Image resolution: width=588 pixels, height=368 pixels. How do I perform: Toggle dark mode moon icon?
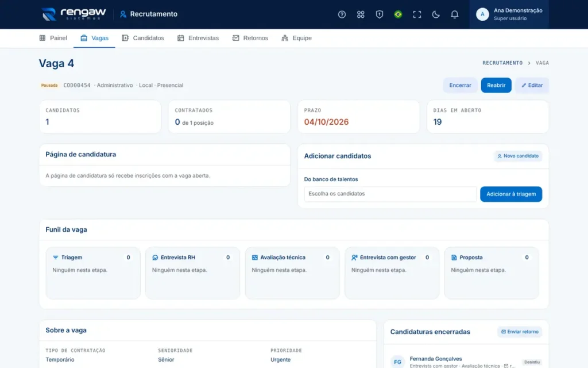click(x=435, y=14)
